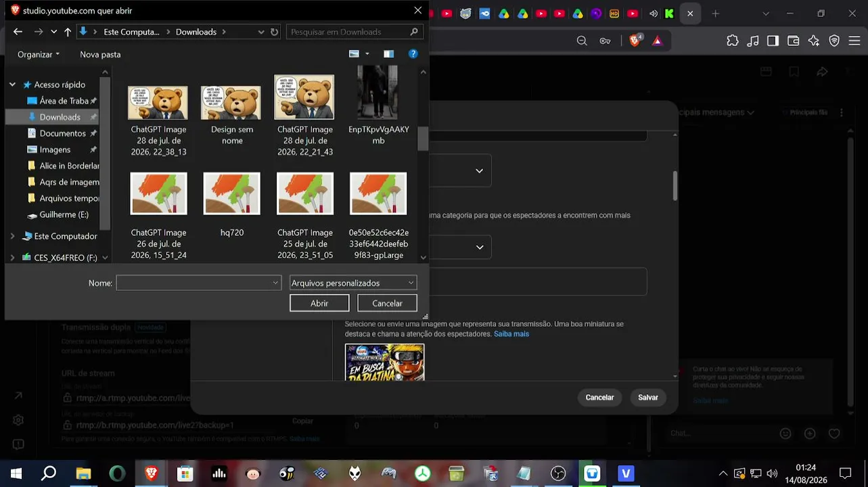Screen dimensions: 868x487
Task: Click the view mode icon
Action: pyautogui.click(x=354, y=54)
